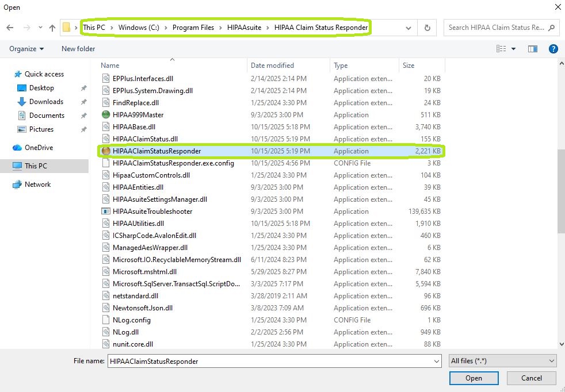Image resolution: width=565 pixels, height=392 pixels.
Task: Click the Cancel button
Action: [532, 378]
